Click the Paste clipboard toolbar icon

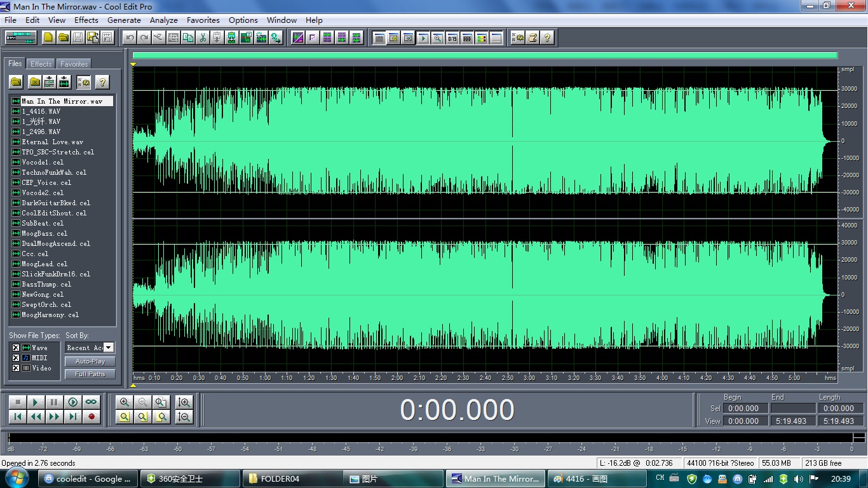click(217, 37)
